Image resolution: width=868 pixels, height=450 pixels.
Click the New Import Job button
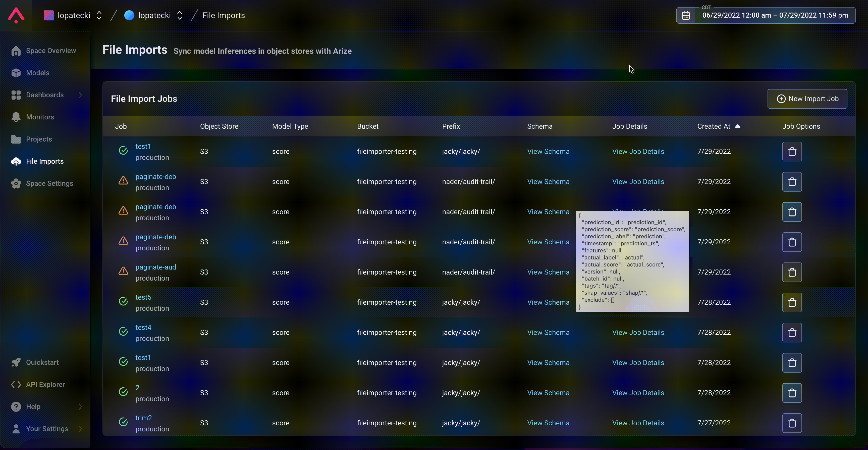[x=807, y=99]
